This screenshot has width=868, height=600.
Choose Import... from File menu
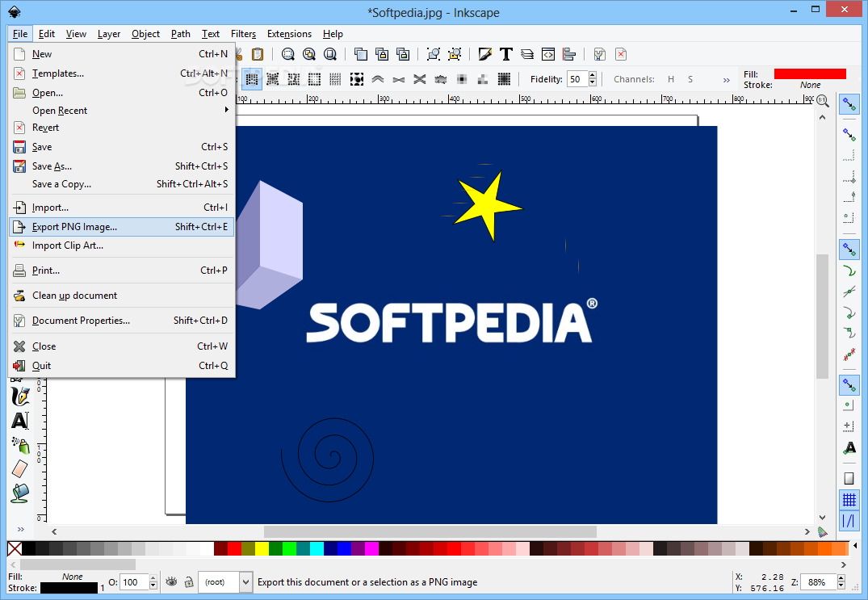point(120,208)
